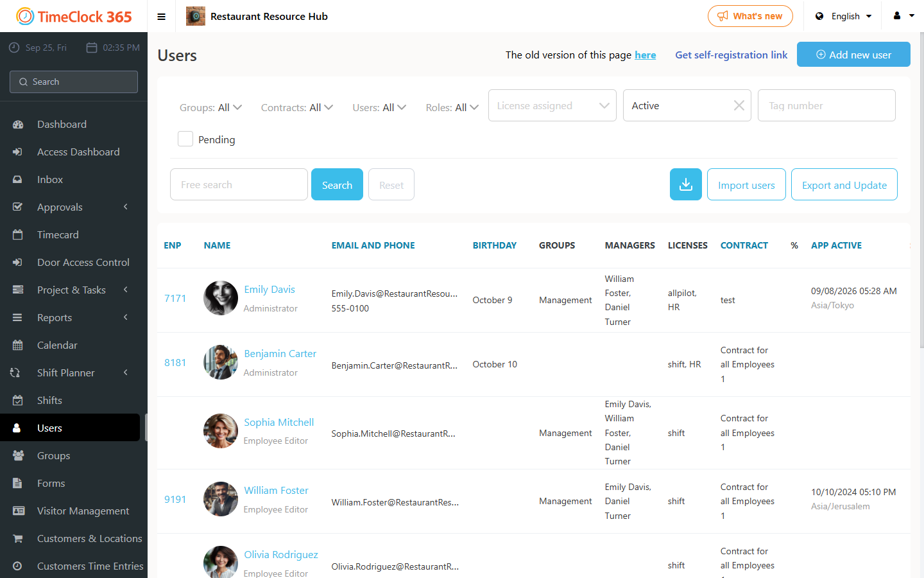Sort by the NAME column header
924x578 pixels.
coord(217,245)
